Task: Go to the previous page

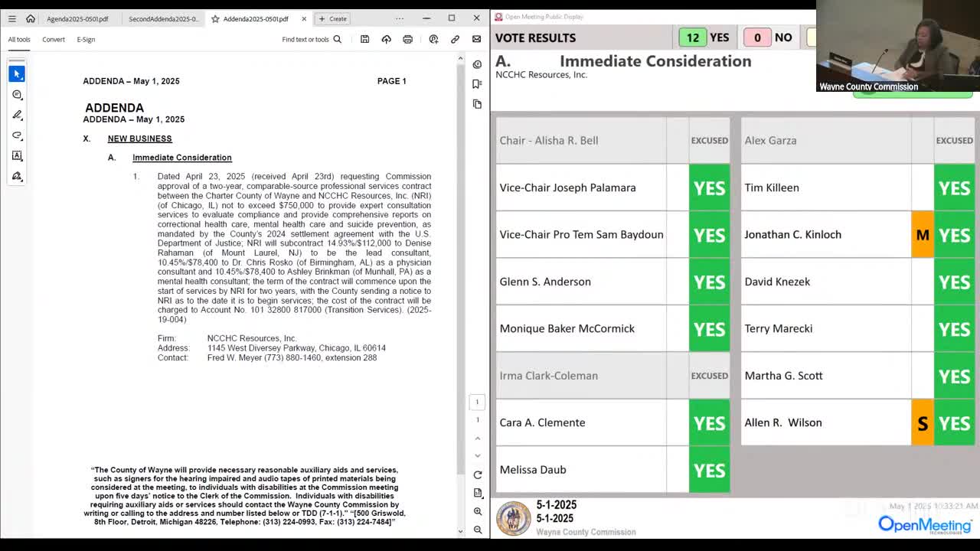Action: coord(477,439)
